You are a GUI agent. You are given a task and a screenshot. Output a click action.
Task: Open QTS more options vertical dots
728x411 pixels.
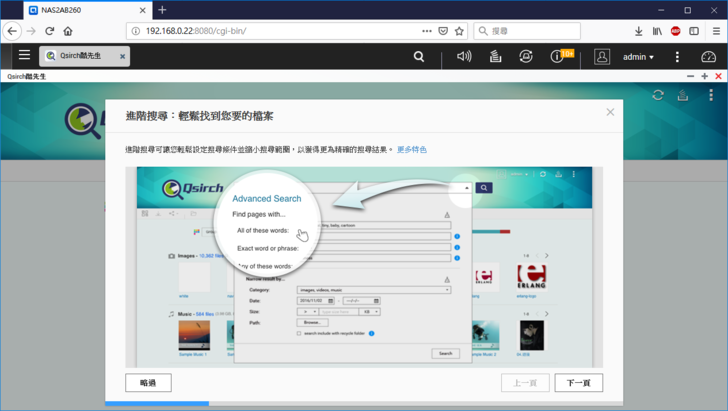coord(677,57)
